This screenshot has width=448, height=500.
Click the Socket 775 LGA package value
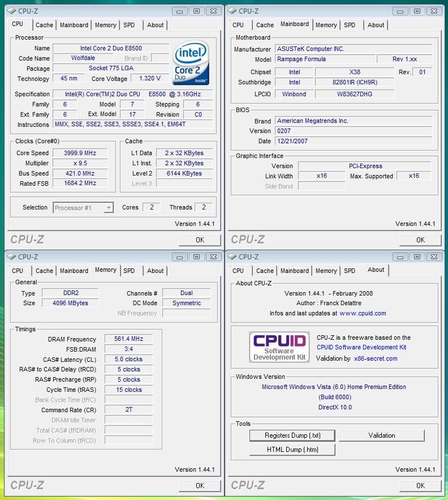click(x=111, y=69)
